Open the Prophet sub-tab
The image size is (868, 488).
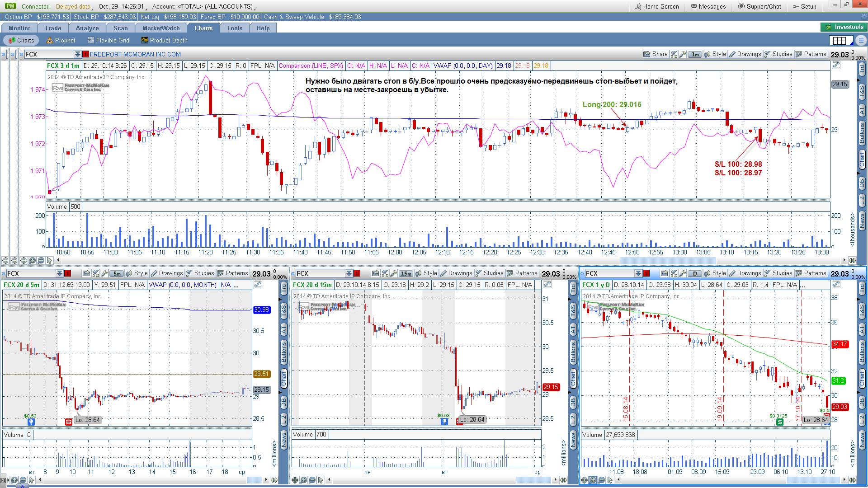(61, 40)
